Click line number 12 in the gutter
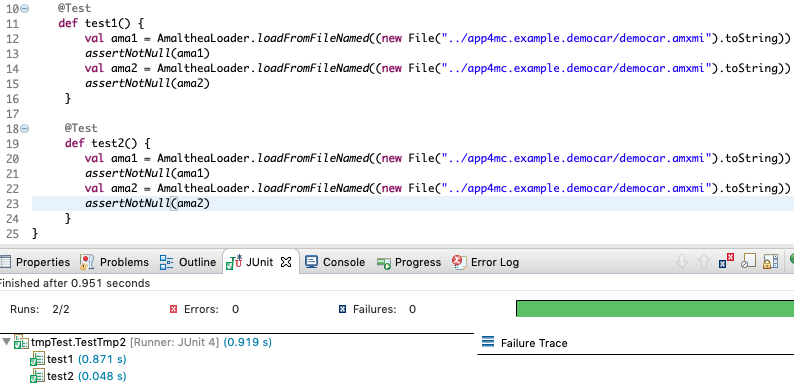 [13, 38]
